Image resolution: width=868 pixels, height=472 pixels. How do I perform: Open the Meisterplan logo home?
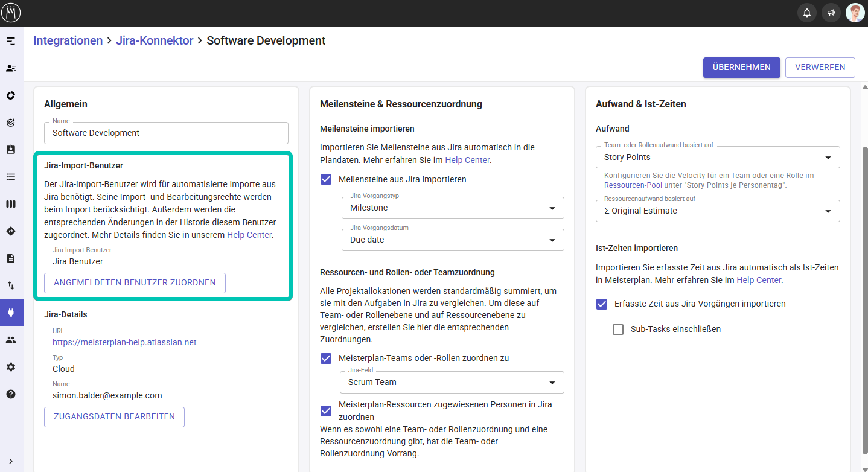(11, 13)
